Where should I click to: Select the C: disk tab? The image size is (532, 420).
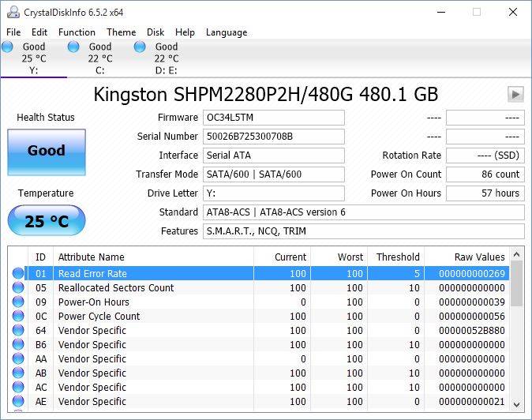99,58
